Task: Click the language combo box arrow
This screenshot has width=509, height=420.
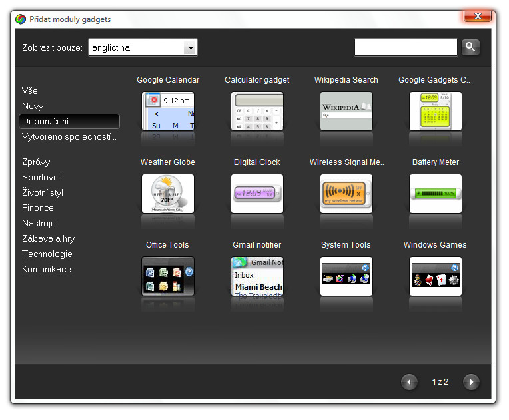Action: click(x=191, y=48)
